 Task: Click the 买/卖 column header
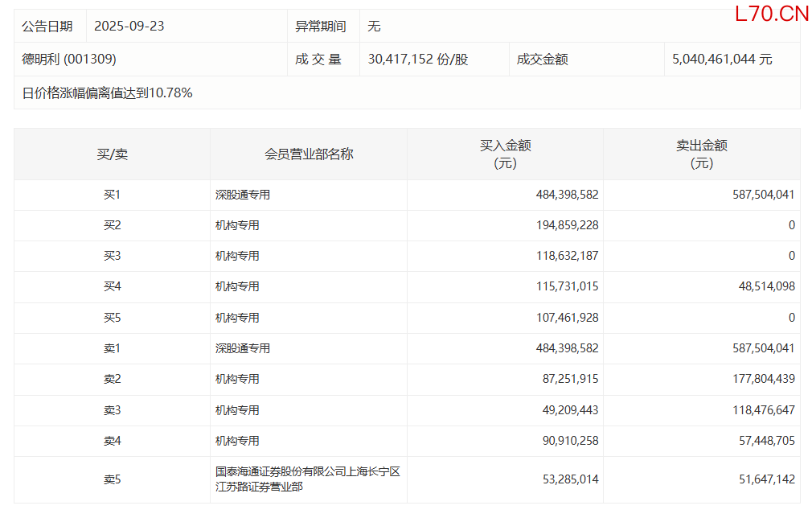[x=112, y=154]
